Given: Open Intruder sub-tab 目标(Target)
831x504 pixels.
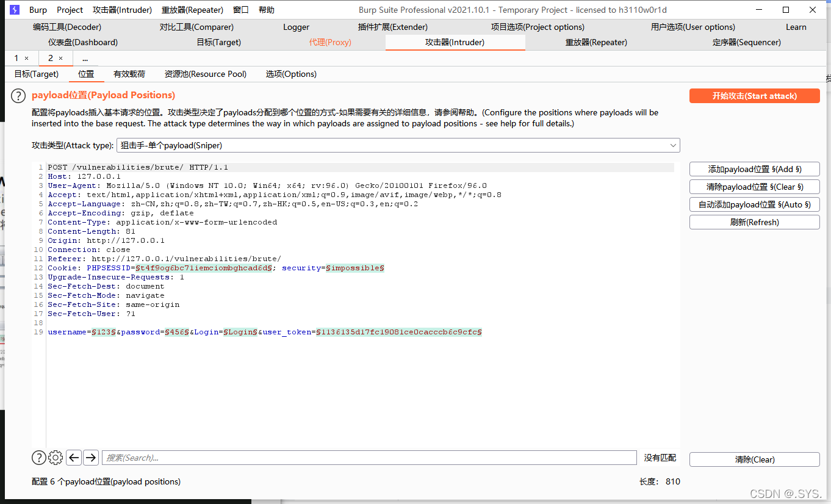Looking at the screenshot, I should tap(37, 74).
